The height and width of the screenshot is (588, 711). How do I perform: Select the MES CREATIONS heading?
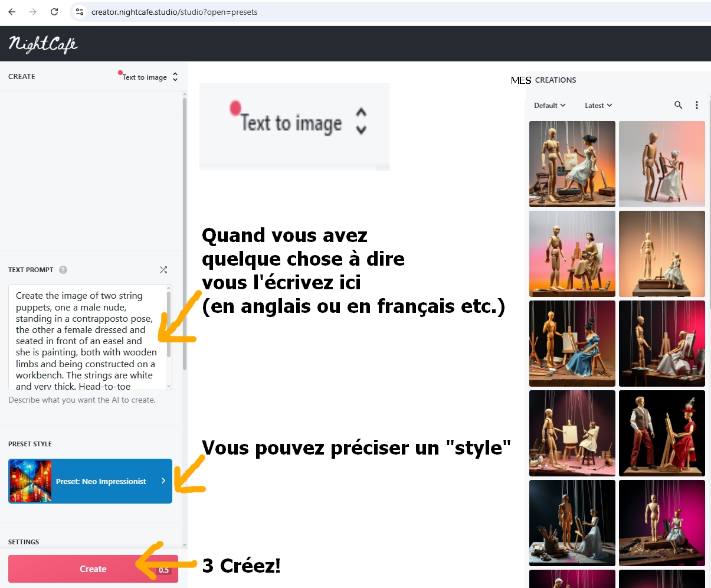coord(543,80)
